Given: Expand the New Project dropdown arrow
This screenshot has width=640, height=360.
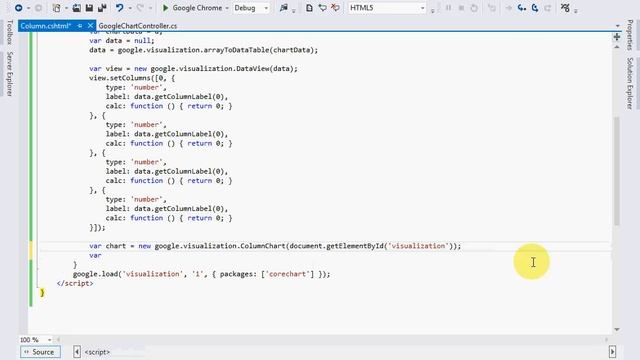Looking at the screenshot, I should coord(66,8).
